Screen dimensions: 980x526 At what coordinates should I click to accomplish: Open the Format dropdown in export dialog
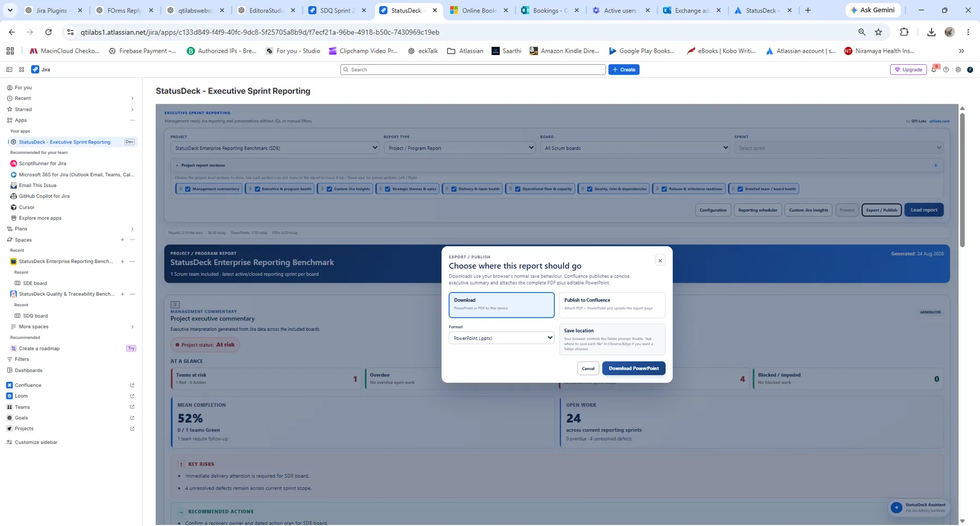[x=501, y=338]
